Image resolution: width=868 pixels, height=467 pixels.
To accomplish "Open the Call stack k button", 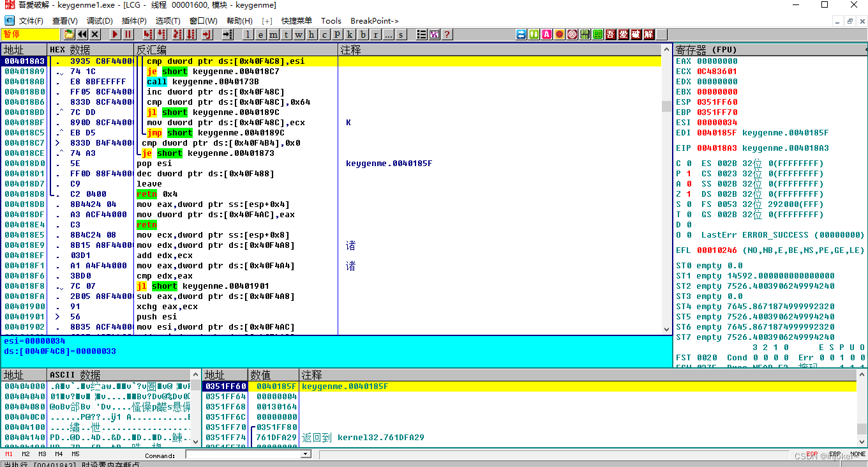I will pyautogui.click(x=350, y=34).
